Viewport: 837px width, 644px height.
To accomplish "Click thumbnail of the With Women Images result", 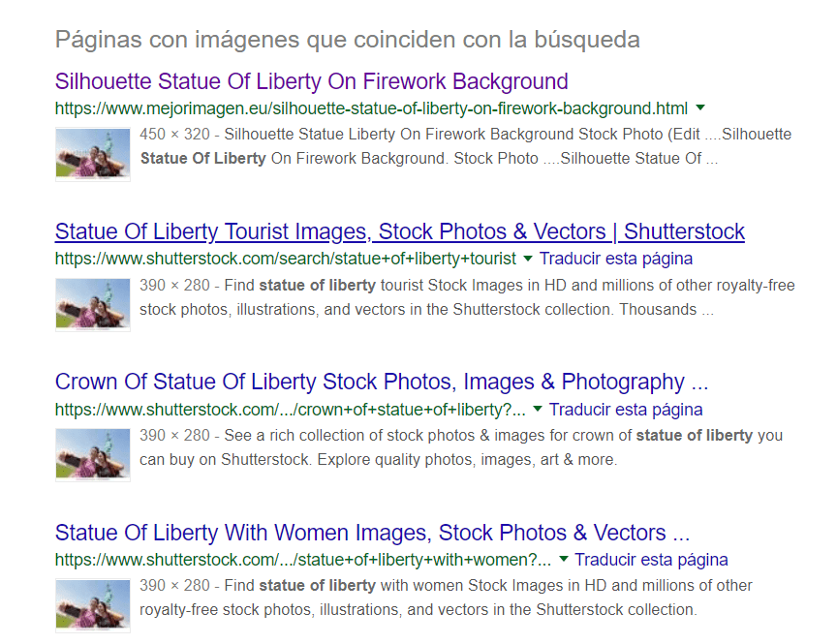I will click(x=92, y=606).
